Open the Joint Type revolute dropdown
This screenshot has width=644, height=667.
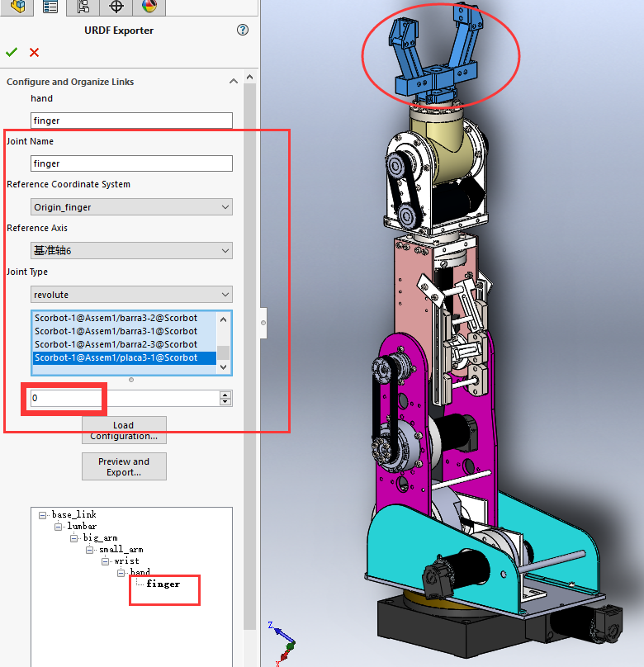point(131,295)
